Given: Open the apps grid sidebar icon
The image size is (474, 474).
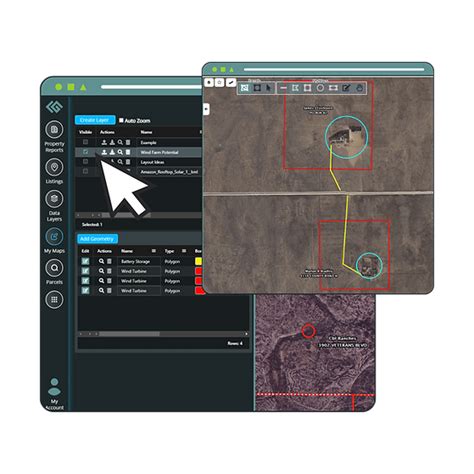Looking at the screenshot, I should [x=54, y=299].
